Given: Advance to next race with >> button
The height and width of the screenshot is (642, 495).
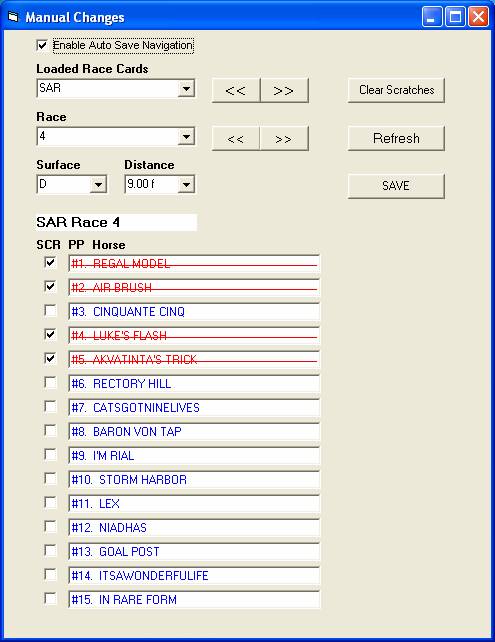Looking at the screenshot, I should coord(284,139).
